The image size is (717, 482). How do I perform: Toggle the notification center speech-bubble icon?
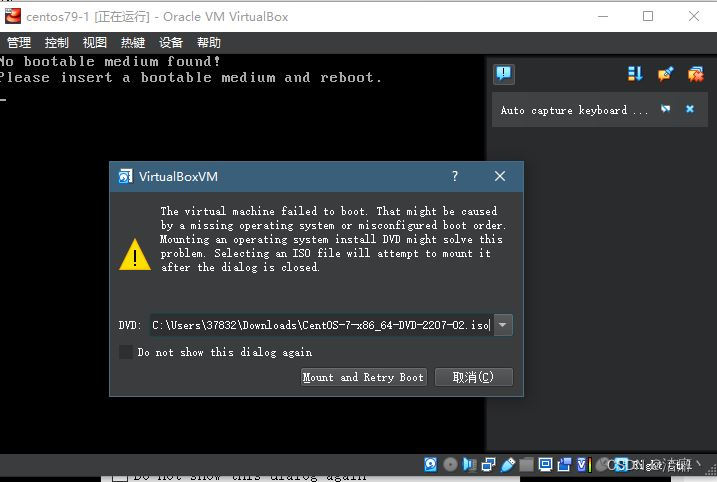[504, 74]
